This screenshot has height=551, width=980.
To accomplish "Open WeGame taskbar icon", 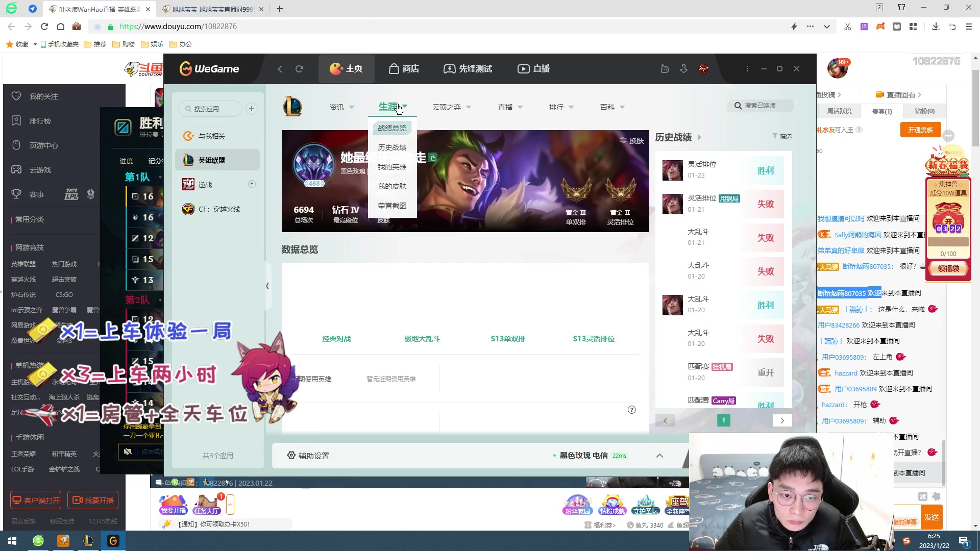I will click(113, 541).
